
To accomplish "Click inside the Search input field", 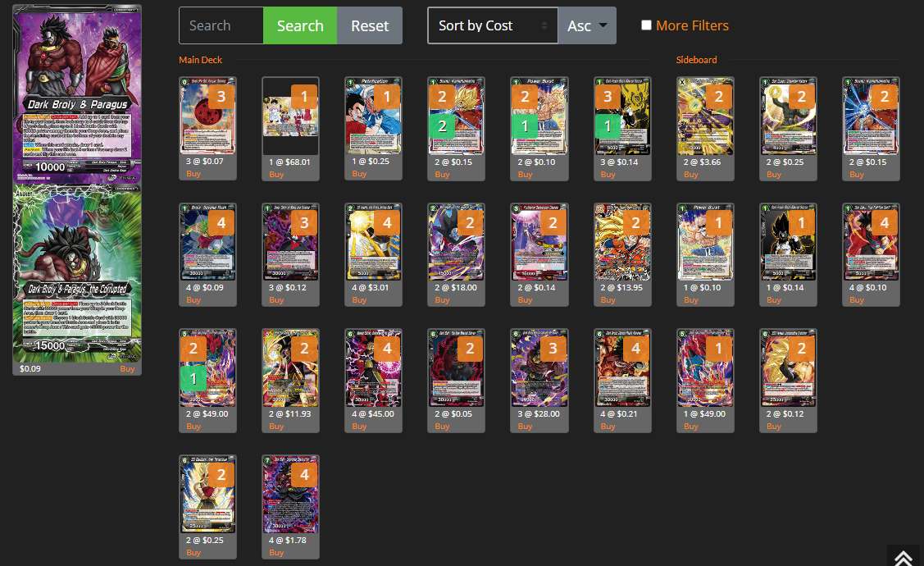I will pos(221,25).
